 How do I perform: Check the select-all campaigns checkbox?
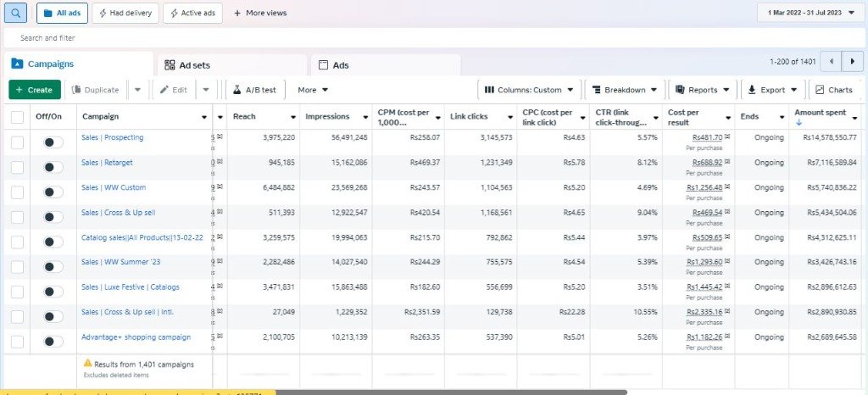pos(17,117)
